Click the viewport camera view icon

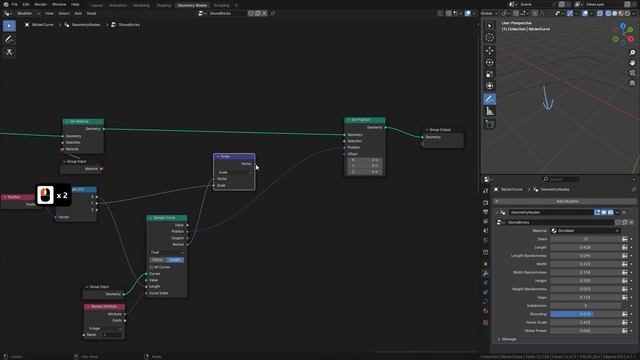click(x=632, y=73)
